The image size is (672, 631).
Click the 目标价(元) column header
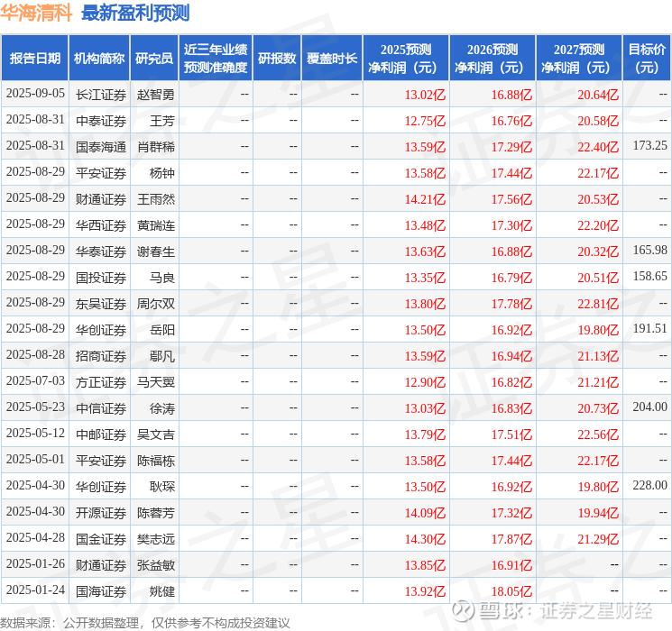point(647,59)
